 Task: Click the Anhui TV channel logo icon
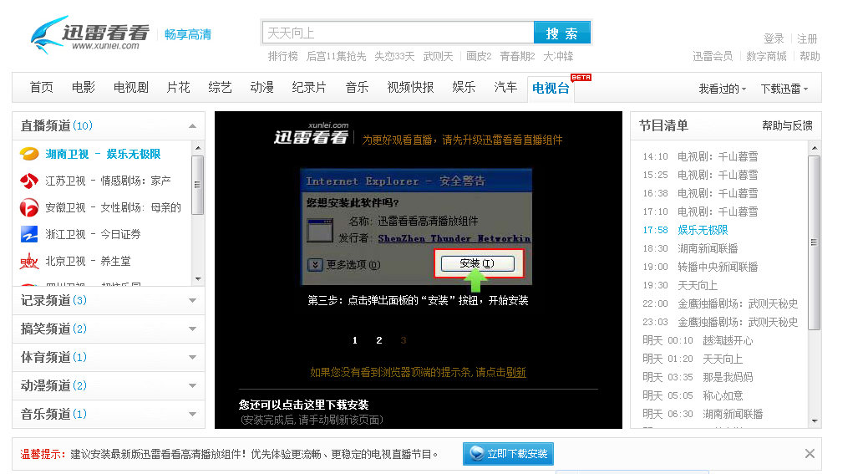(x=29, y=207)
